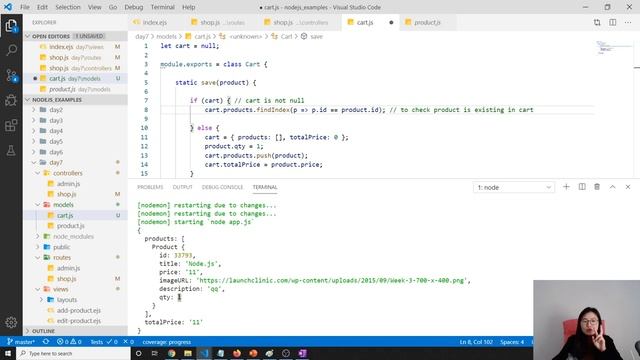
Task: Click the cart.js tab unsaved dot
Action: click(x=391, y=22)
